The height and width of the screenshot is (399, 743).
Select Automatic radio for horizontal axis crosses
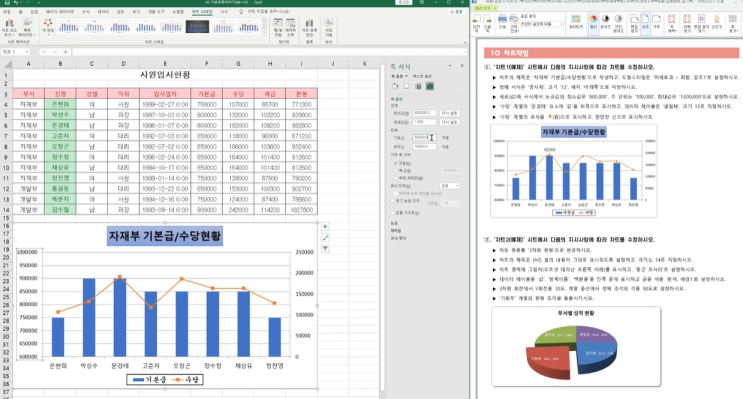(x=396, y=163)
